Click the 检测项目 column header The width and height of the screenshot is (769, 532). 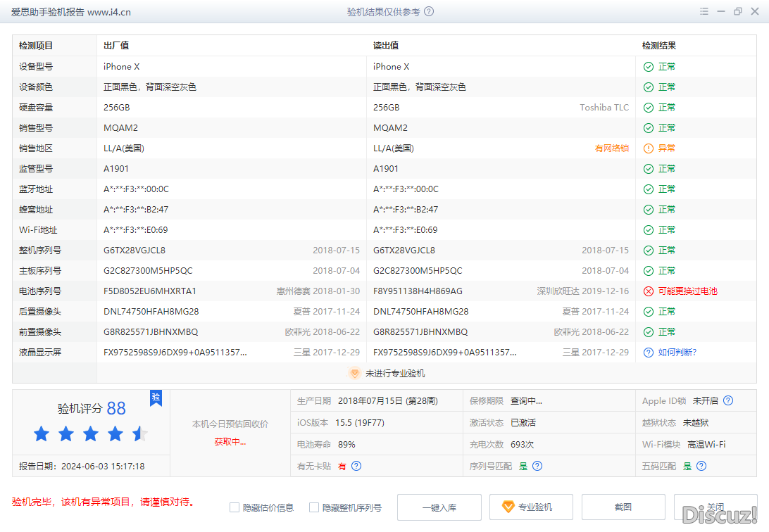point(36,46)
